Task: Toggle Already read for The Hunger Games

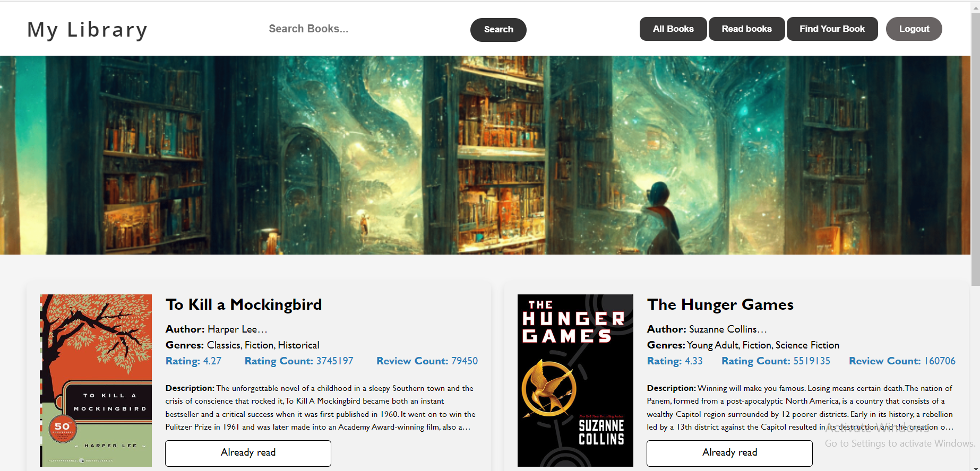Action: pyautogui.click(x=729, y=453)
